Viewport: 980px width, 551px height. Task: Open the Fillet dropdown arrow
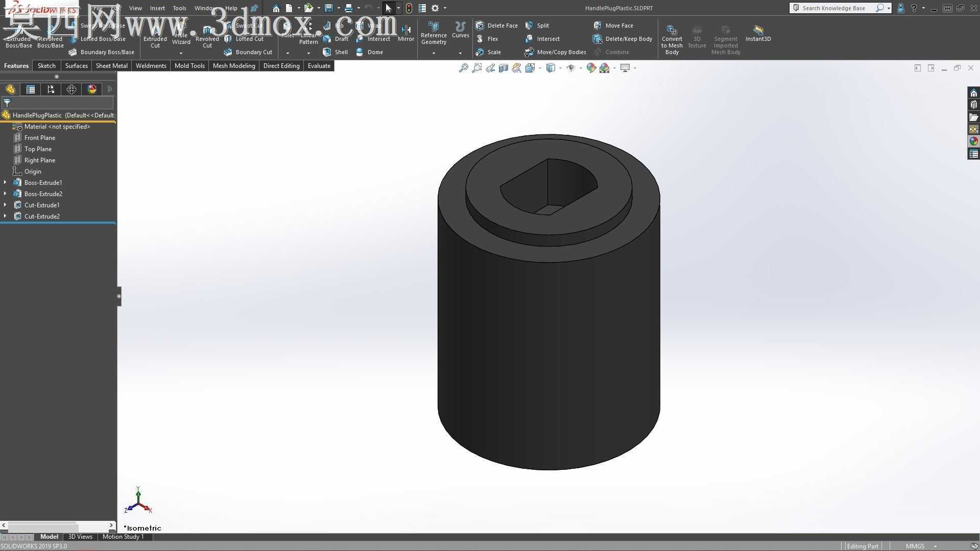pos(288,53)
